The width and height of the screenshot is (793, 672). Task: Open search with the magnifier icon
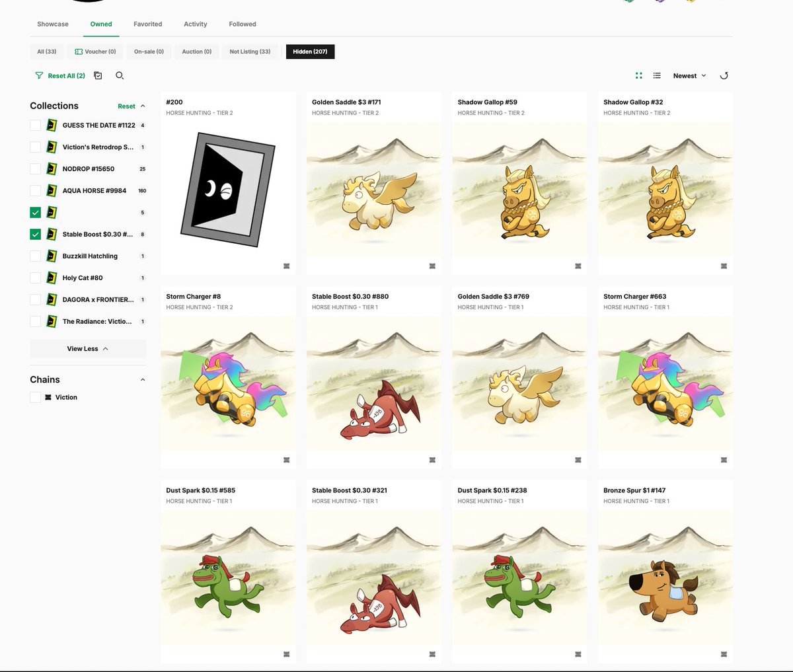120,76
